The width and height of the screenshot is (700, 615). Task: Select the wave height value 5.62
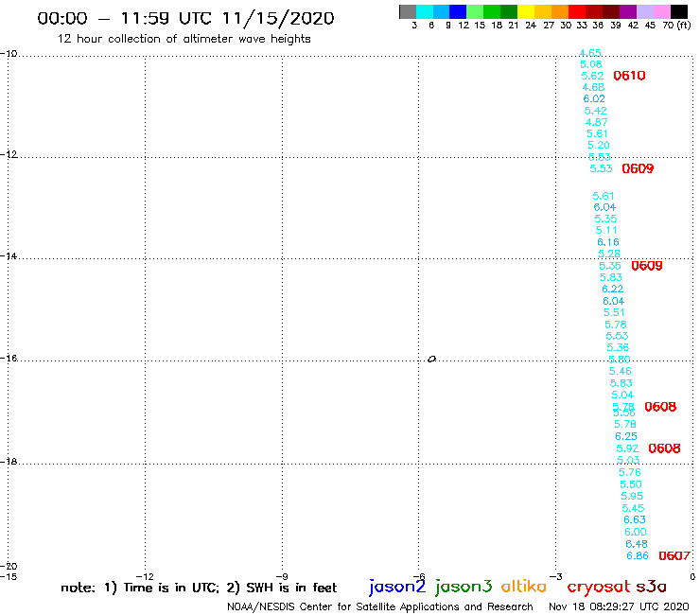(592, 76)
